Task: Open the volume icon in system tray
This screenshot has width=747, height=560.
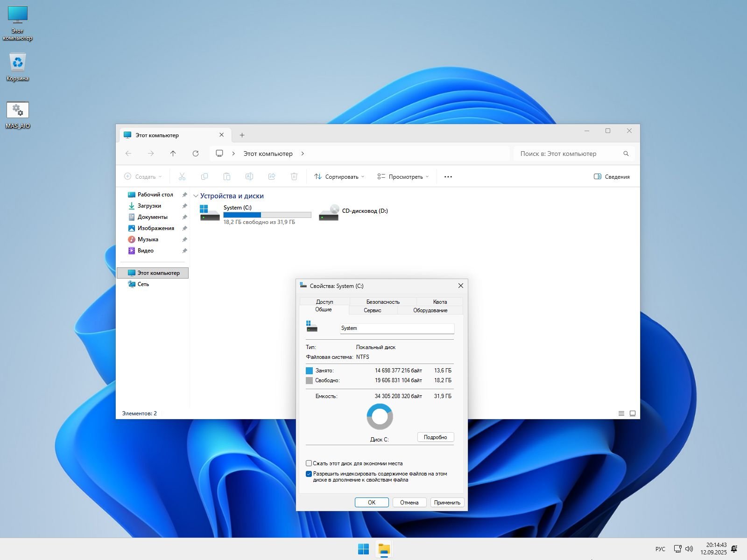Action: 689,549
